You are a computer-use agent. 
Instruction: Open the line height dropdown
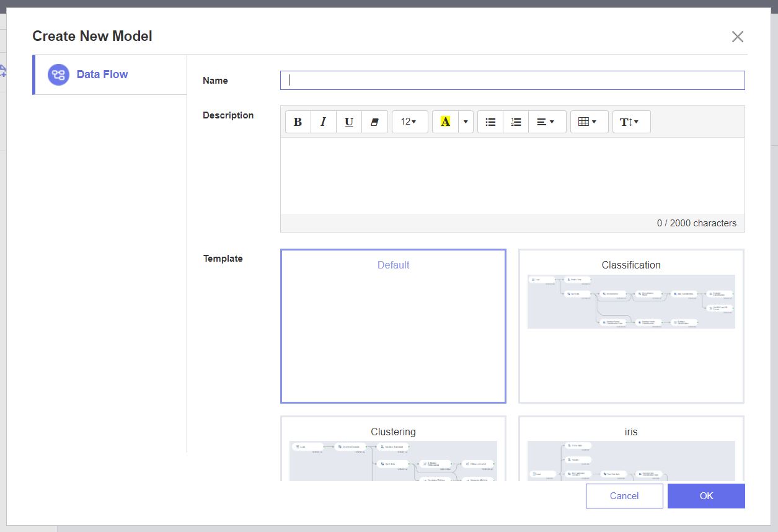[x=631, y=122]
